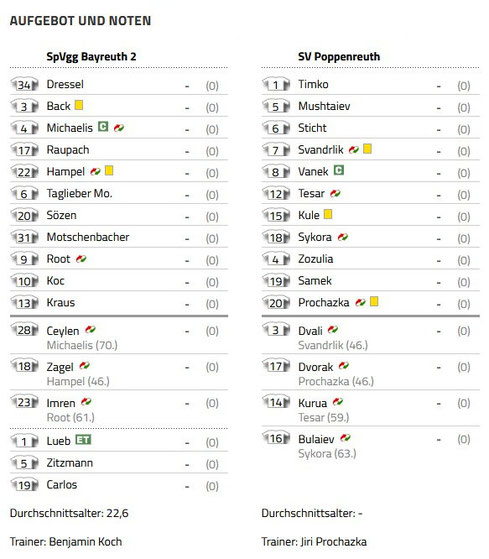The width and height of the screenshot is (489, 559).
Task: Click substitute Ceylen's name
Action: (63, 331)
